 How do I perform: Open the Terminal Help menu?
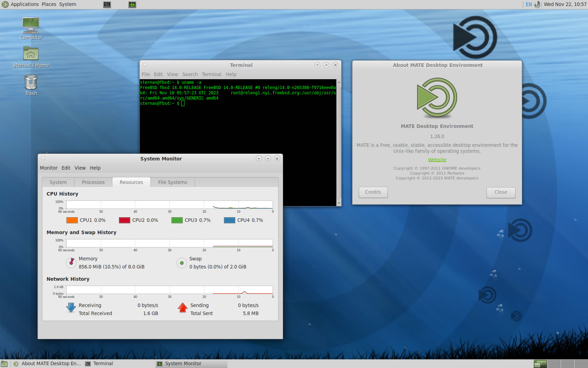coord(231,74)
